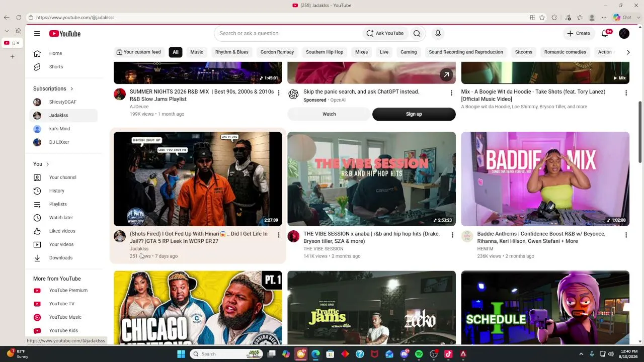Open options for THE VIBE SESSION video

point(452,235)
